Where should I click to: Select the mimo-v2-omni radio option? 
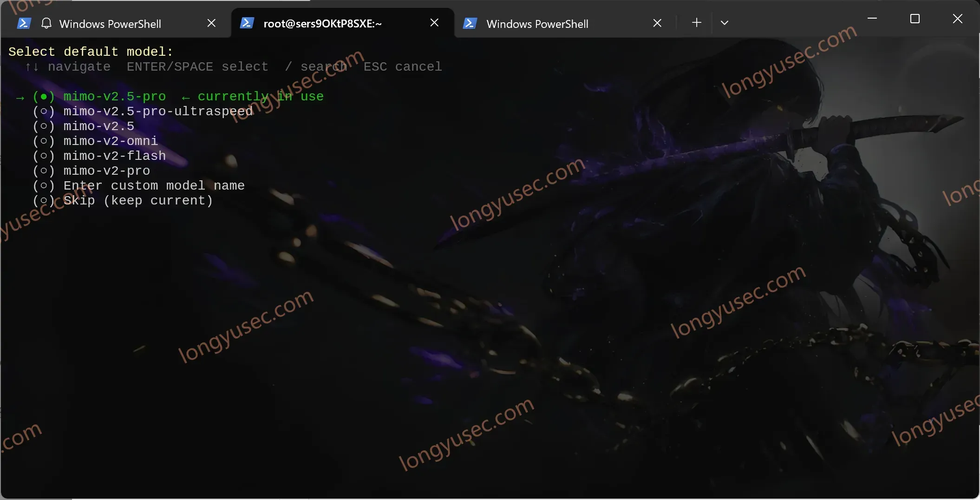[44, 141]
